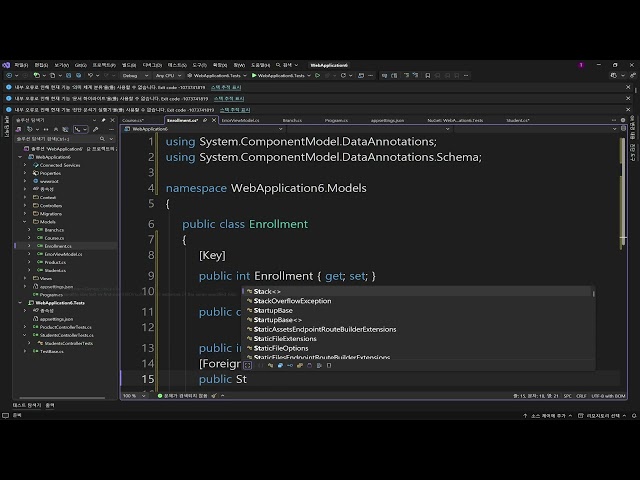Click the green no-issues status check icon

point(160,396)
